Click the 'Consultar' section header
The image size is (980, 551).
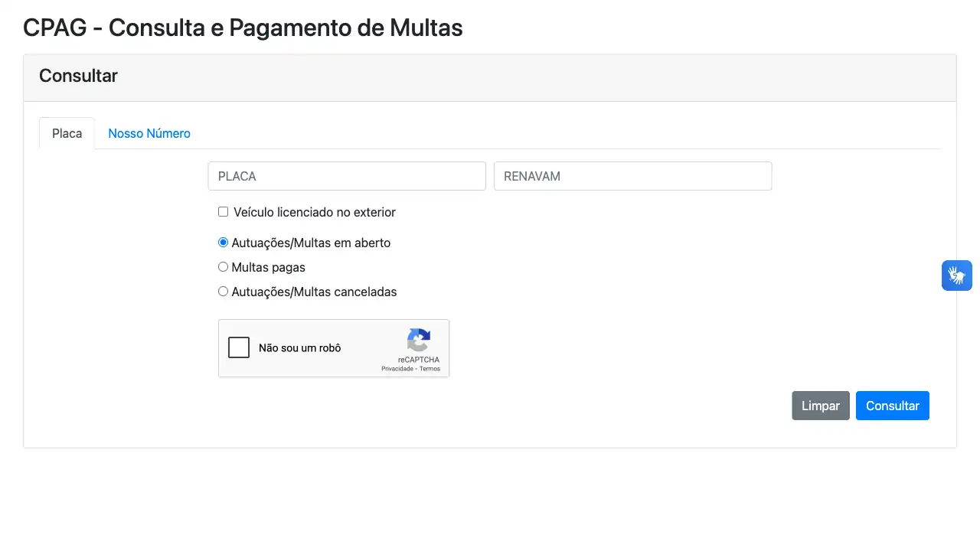pos(78,76)
